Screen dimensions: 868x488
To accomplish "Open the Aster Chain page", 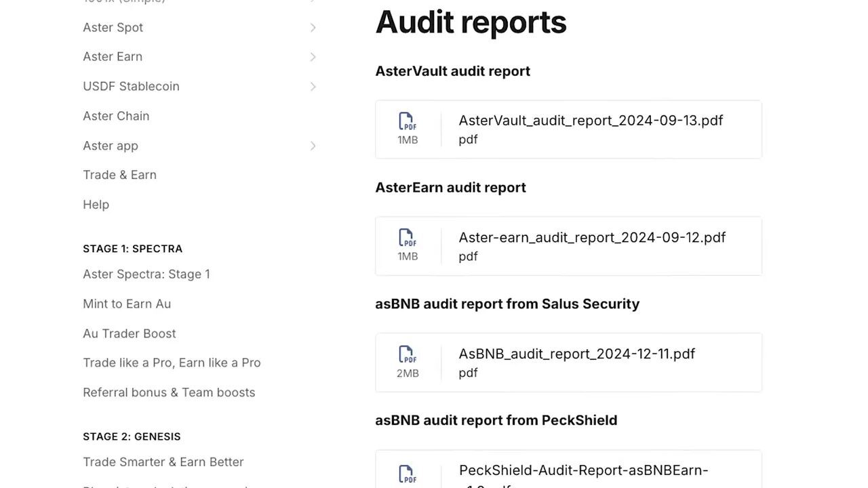I will click(x=116, y=116).
